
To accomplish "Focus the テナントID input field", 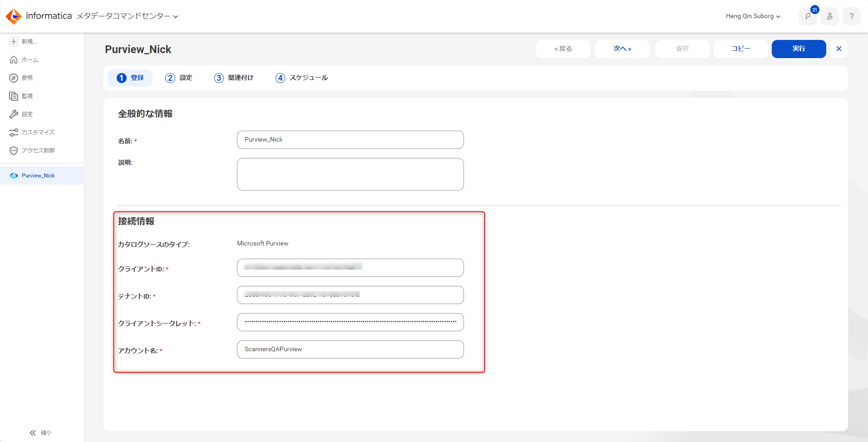I will 350,295.
